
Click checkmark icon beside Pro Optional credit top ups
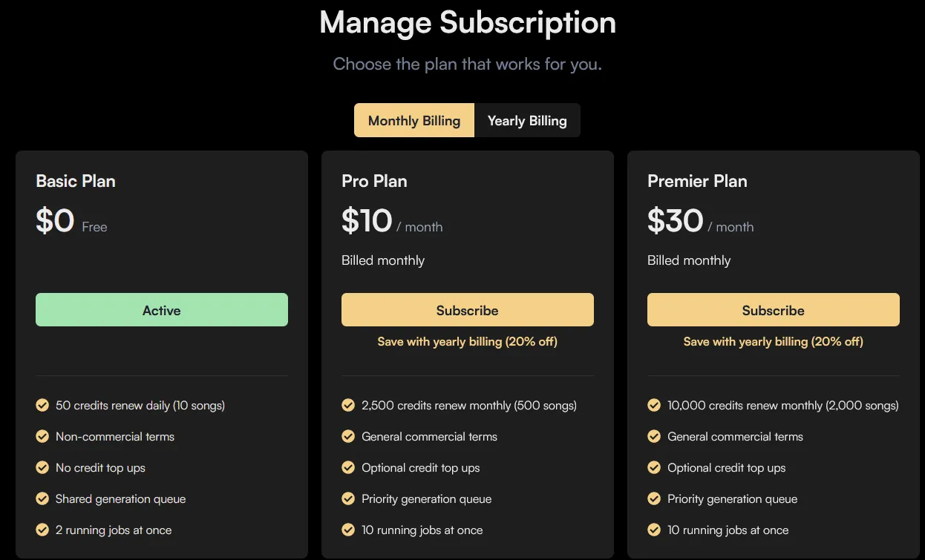coord(348,467)
